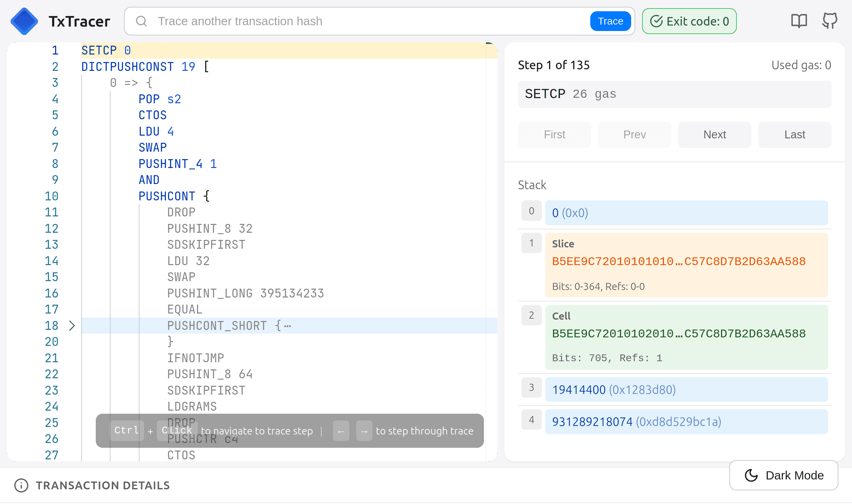
Task: Click AND instruction on line 9
Action: pyautogui.click(x=149, y=180)
